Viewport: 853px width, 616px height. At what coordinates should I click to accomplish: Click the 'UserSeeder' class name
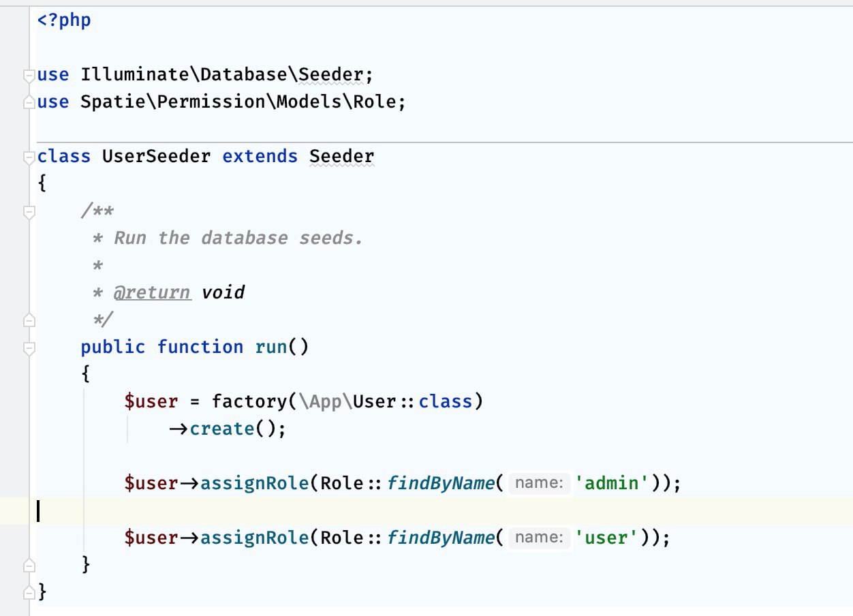tap(157, 156)
